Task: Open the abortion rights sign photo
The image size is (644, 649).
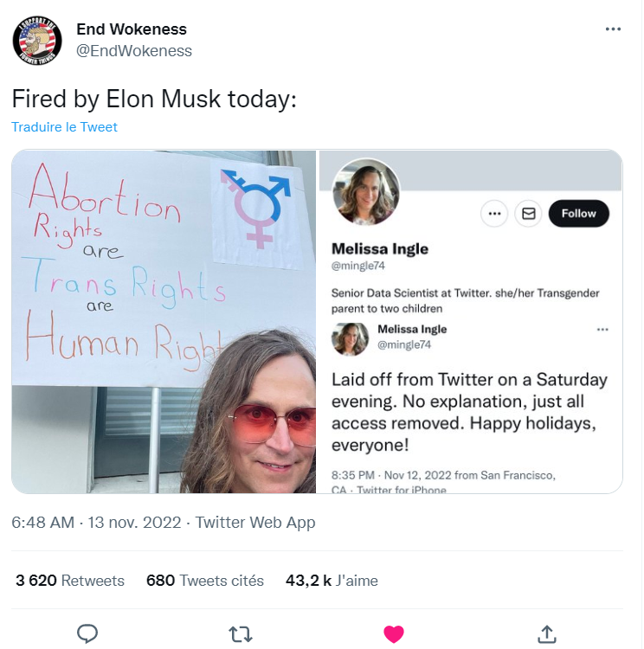Action: click(x=164, y=322)
